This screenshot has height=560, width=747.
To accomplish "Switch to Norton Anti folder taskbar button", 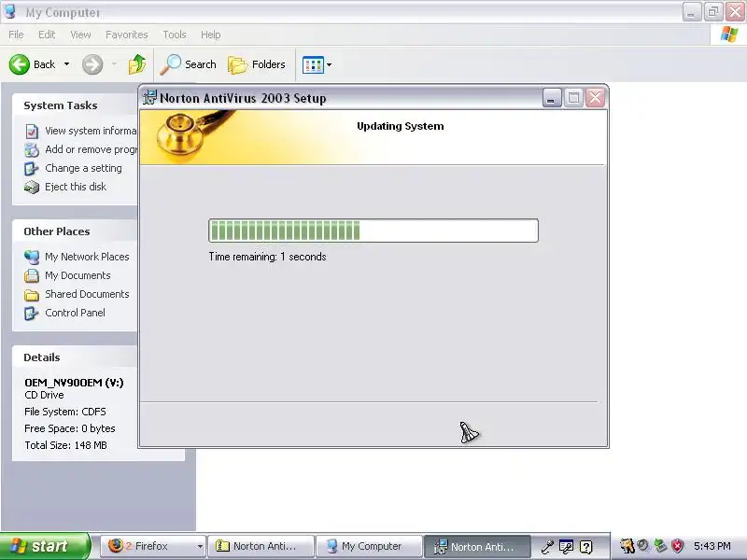I will [x=261, y=546].
